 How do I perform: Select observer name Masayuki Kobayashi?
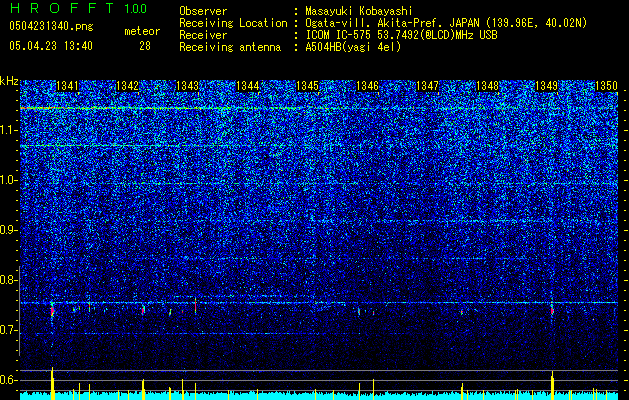pyautogui.click(x=359, y=12)
